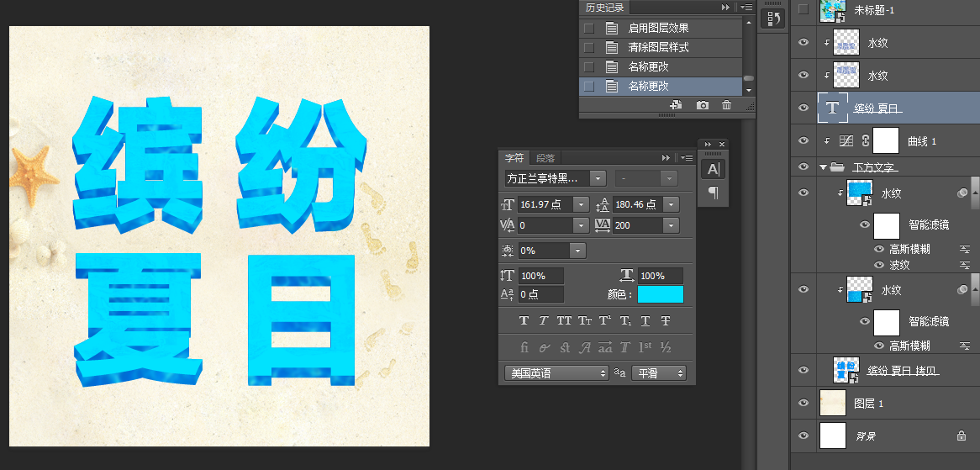The height and width of the screenshot is (470, 980).
Task: Apply subscript text style
Action: (x=625, y=320)
